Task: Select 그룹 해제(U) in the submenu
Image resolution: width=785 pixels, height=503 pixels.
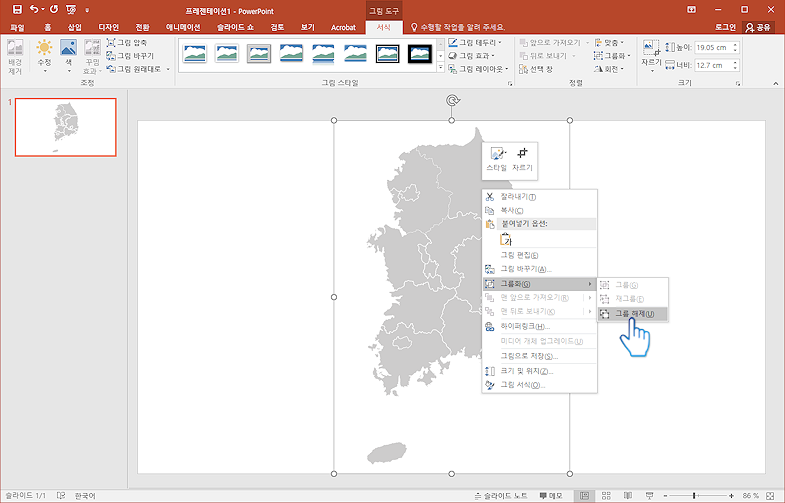Action: point(633,314)
